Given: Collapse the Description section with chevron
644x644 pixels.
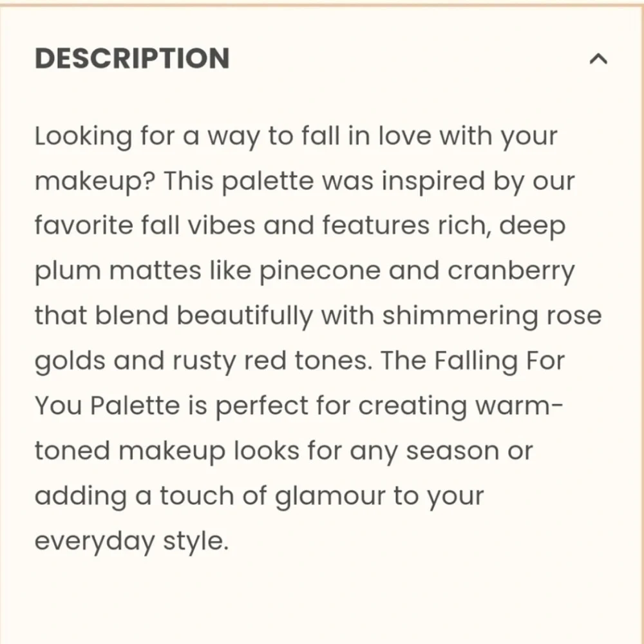Looking at the screenshot, I should (x=598, y=59).
